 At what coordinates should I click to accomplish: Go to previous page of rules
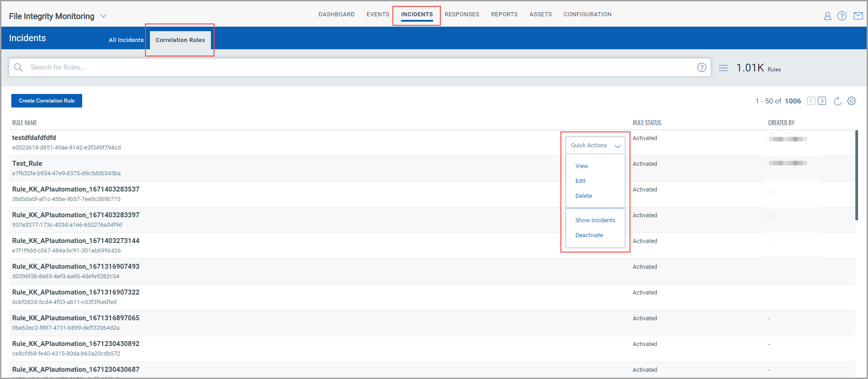click(811, 101)
